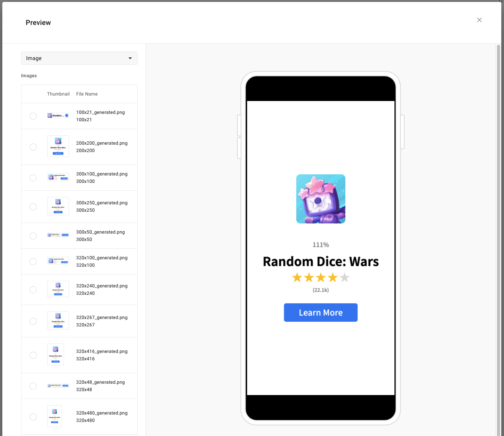Click the 300x100 image thumbnail
The height and width of the screenshot is (436, 504).
pos(58,177)
